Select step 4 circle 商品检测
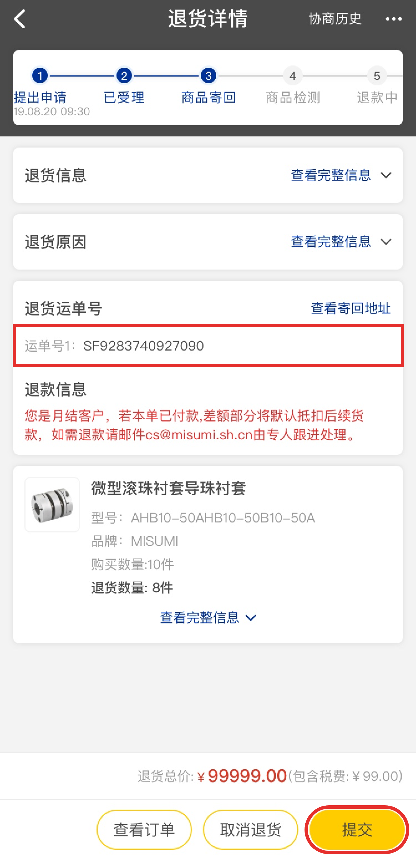 coord(293,76)
